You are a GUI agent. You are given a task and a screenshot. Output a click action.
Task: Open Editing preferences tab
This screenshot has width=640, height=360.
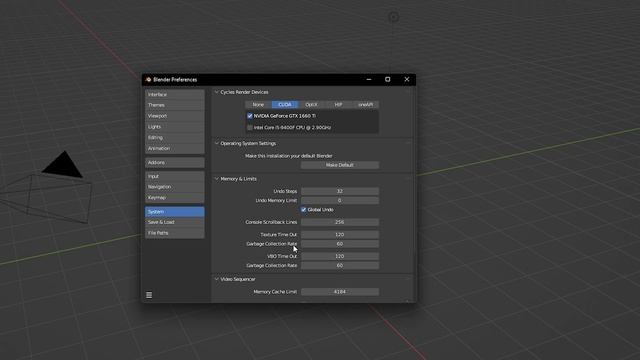point(175,138)
